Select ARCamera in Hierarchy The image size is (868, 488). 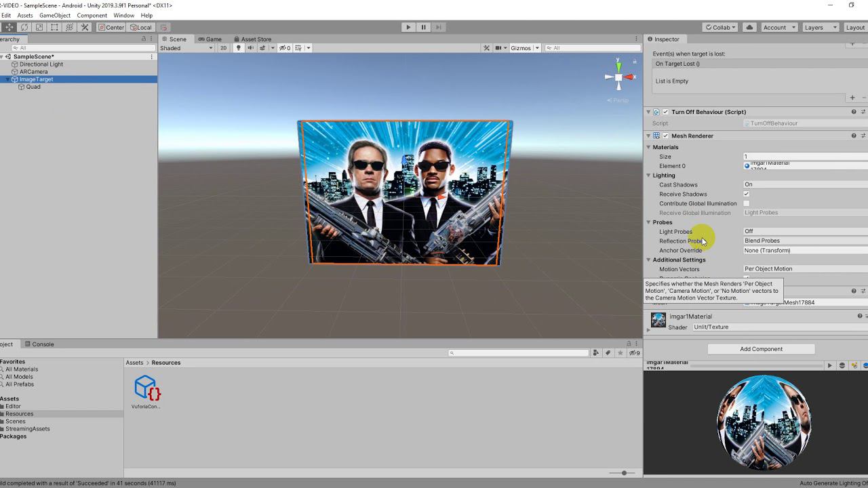[x=33, y=72]
